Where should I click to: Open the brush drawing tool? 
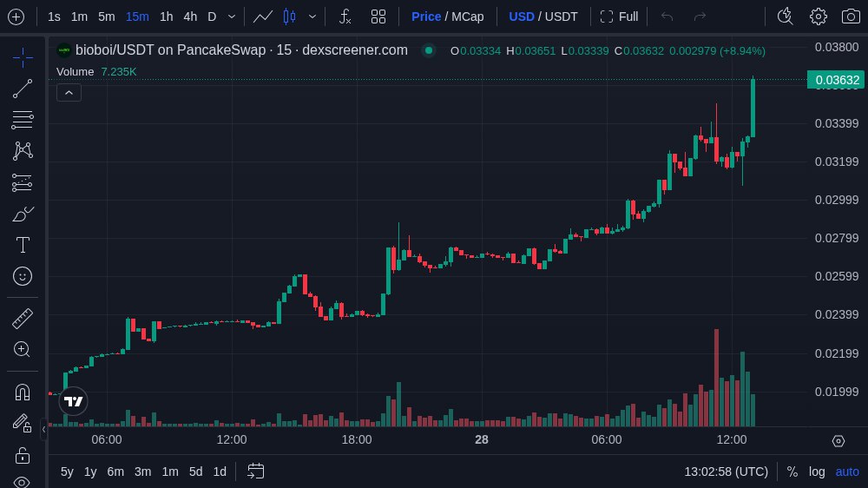click(x=23, y=214)
